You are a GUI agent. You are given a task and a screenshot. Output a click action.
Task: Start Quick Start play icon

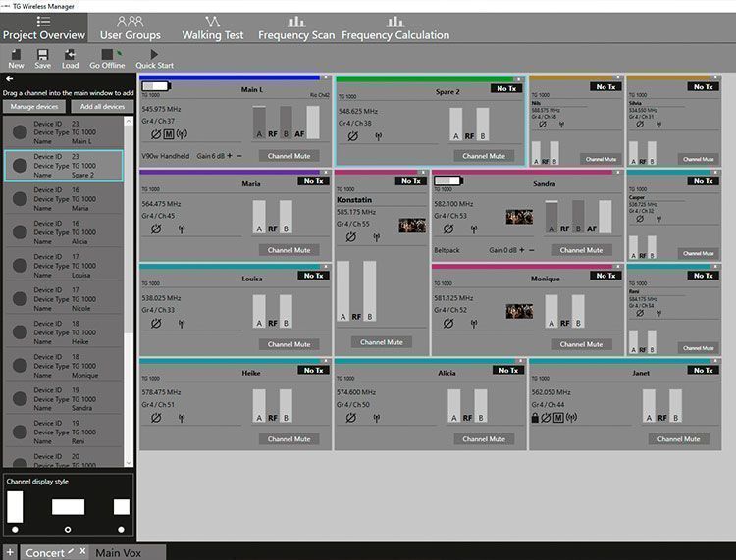point(154,54)
